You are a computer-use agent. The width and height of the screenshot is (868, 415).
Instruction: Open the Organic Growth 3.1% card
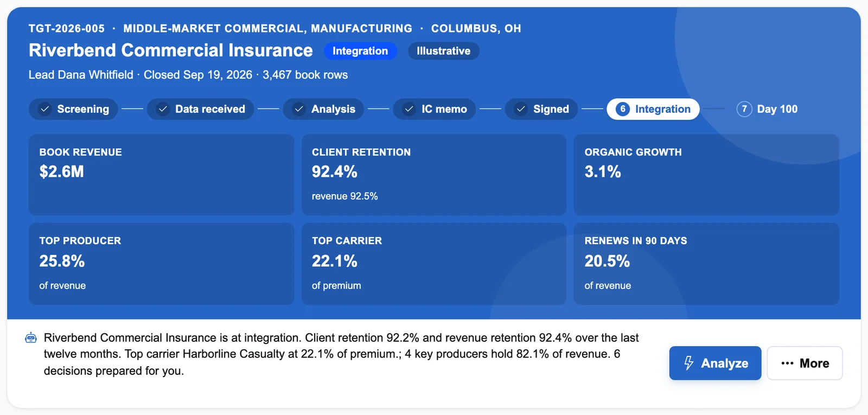tap(706, 175)
